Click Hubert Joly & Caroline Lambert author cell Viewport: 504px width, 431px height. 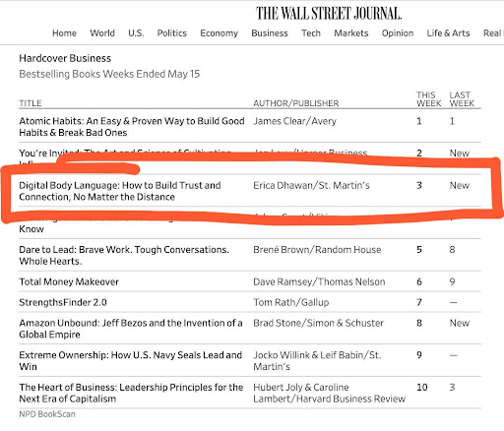[329, 394]
